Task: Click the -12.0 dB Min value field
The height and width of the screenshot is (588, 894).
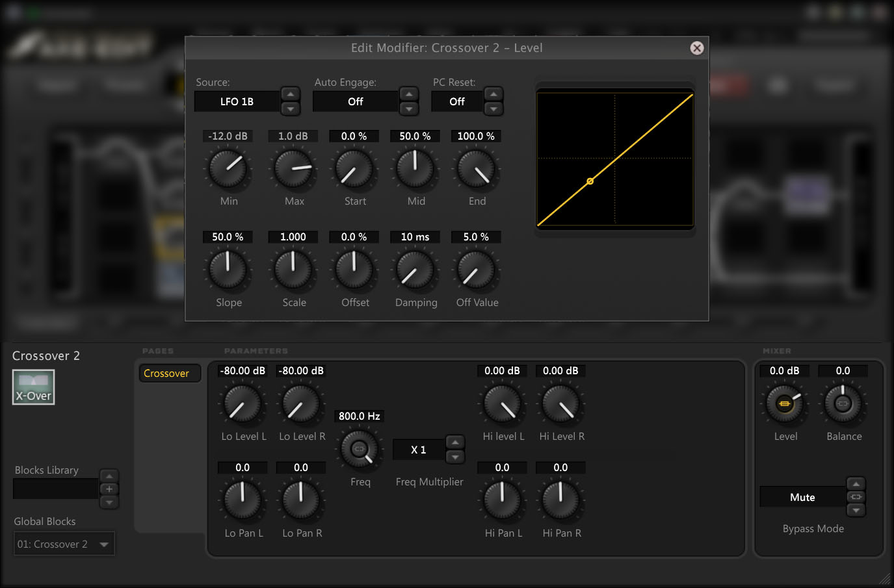Action: click(228, 136)
